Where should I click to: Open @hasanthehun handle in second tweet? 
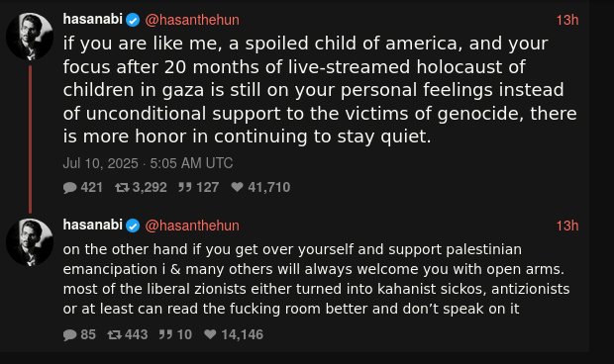click(x=192, y=226)
